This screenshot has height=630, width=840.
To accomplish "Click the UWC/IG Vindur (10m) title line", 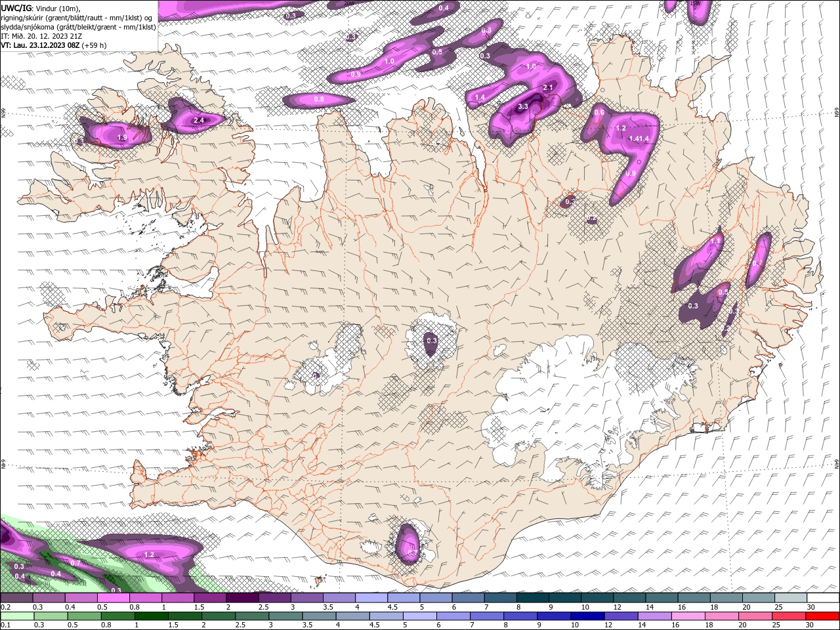I will tap(40, 8).
